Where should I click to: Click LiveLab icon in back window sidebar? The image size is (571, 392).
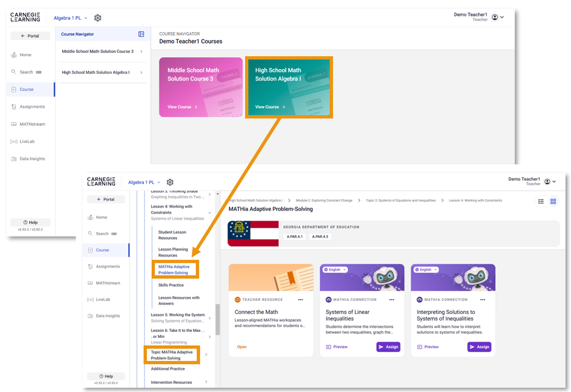click(14, 141)
